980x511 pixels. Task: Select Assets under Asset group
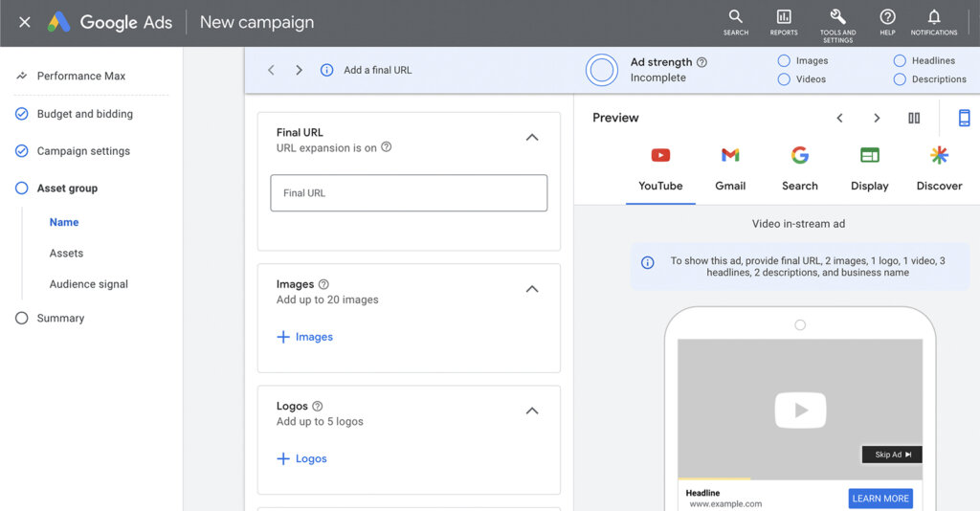coord(66,253)
